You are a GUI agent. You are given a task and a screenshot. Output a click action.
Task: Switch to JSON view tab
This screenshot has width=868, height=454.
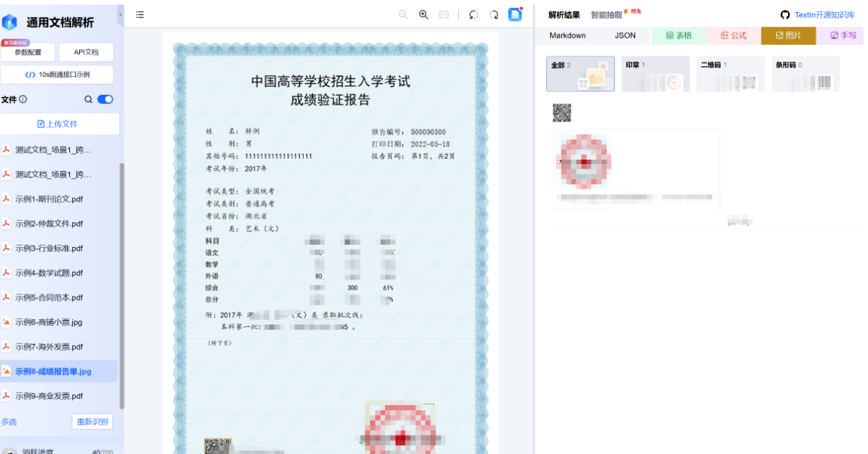625,35
